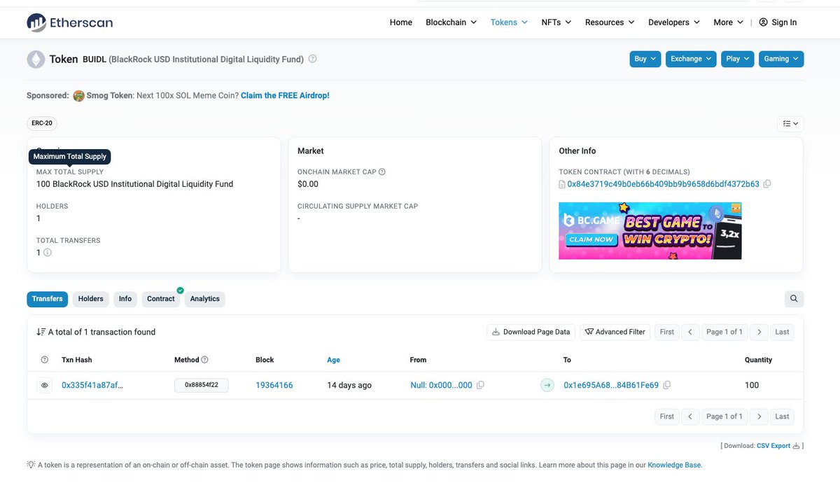Click the lightbulb icon in the footer note
840x504 pixels.
click(31, 465)
